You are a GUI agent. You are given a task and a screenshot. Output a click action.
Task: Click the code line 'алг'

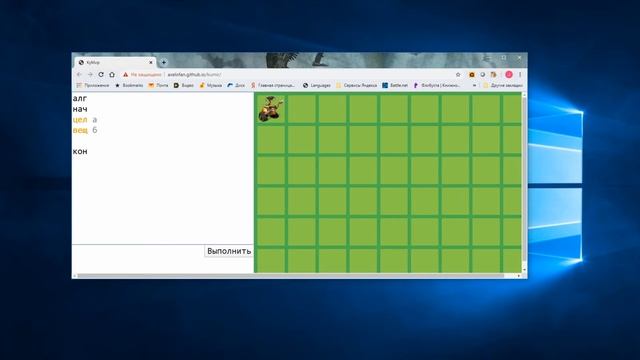pyautogui.click(x=80, y=98)
